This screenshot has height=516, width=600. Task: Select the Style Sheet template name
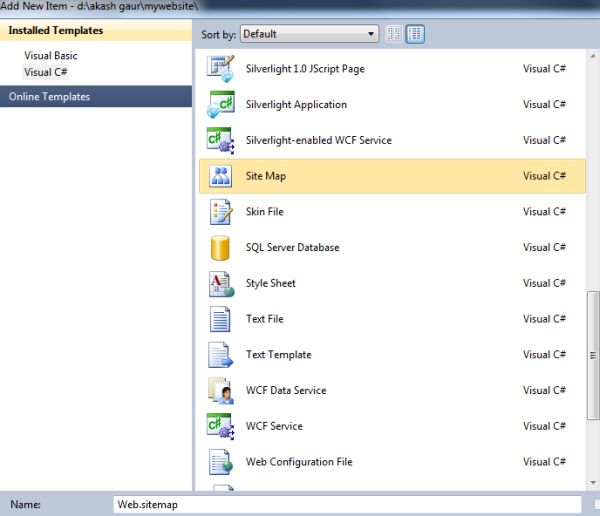(x=271, y=283)
